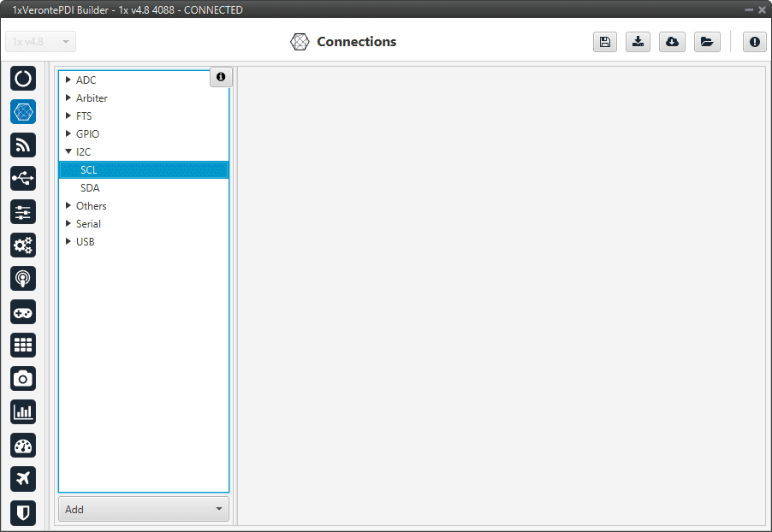Expand the Others tree node
This screenshot has height=532, width=772.
68,206
